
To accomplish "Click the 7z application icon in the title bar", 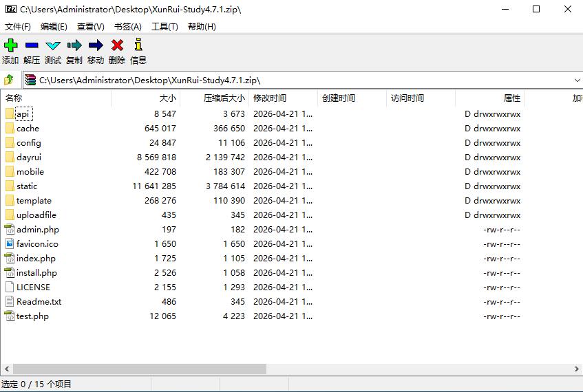I will click(x=11, y=9).
